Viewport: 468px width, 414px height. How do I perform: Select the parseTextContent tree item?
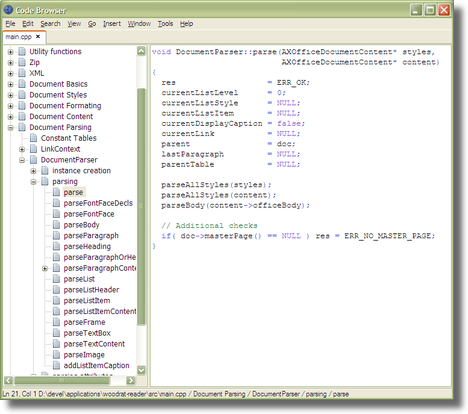pyautogui.click(x=94, y=344)
